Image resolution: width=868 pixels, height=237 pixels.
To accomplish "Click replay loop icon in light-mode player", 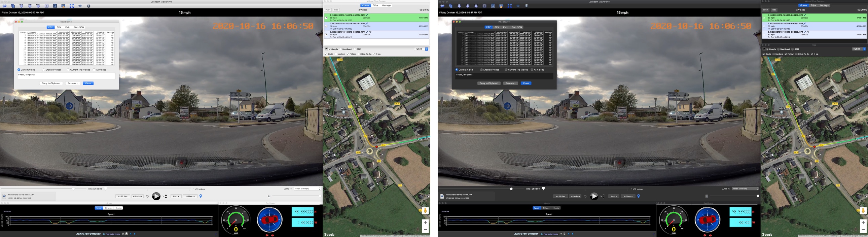I will point(147,196).
